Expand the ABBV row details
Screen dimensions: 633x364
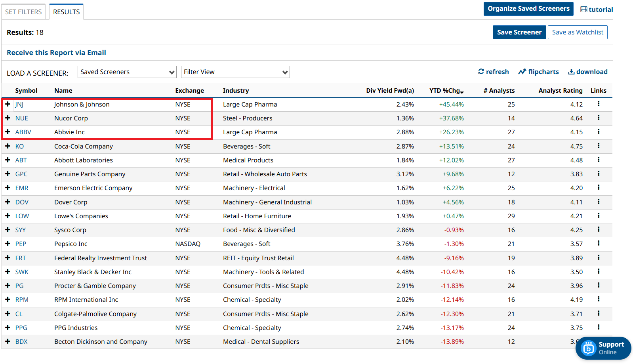[x=8, y=132]
